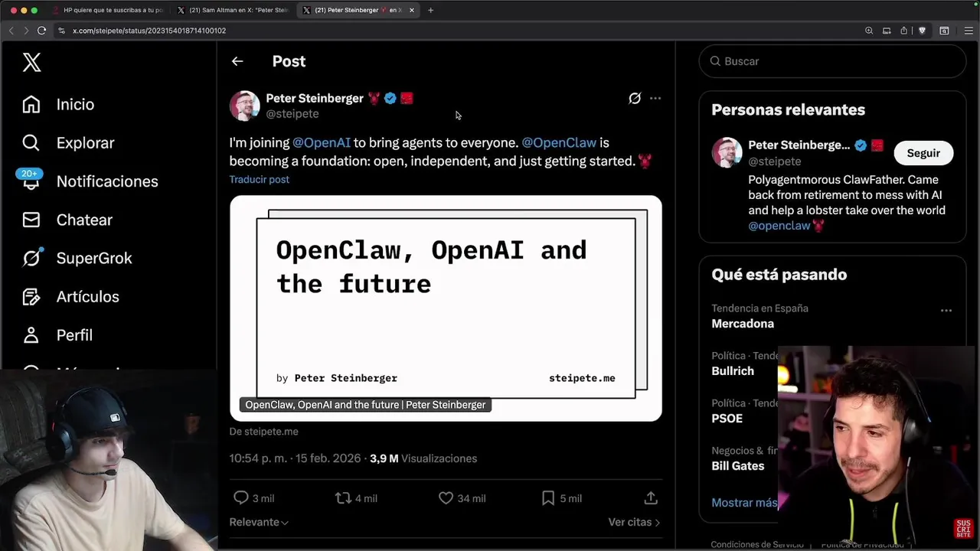Click Peter Steinberger's avatar in the post
This screenshot has height=551, width=980.
pos(244,106)
